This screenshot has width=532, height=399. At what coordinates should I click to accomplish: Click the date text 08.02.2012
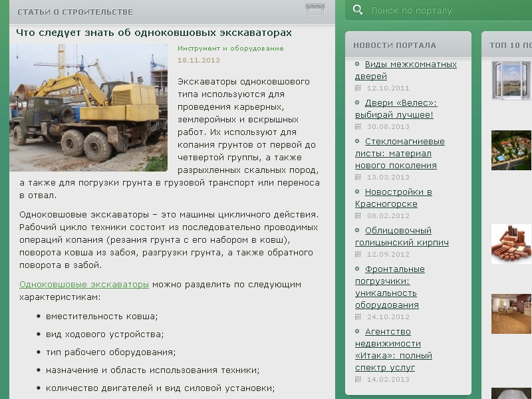(x=388, y=215)
